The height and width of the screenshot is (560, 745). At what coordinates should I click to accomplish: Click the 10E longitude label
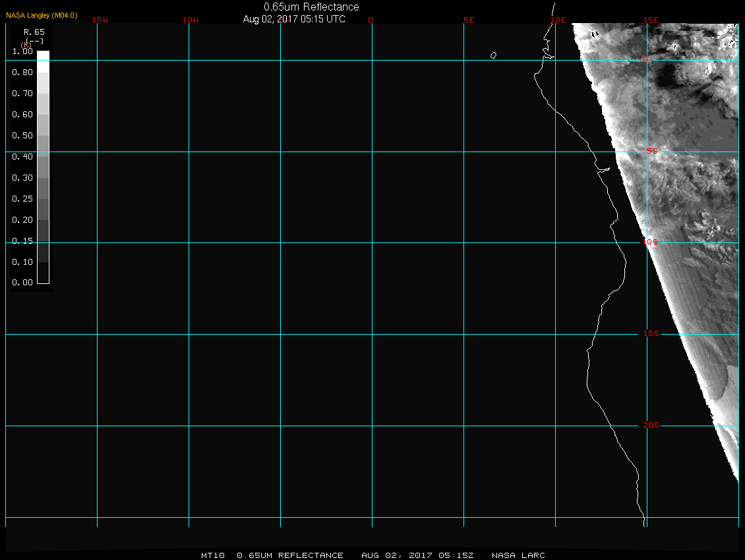click(x=558, y=20)
